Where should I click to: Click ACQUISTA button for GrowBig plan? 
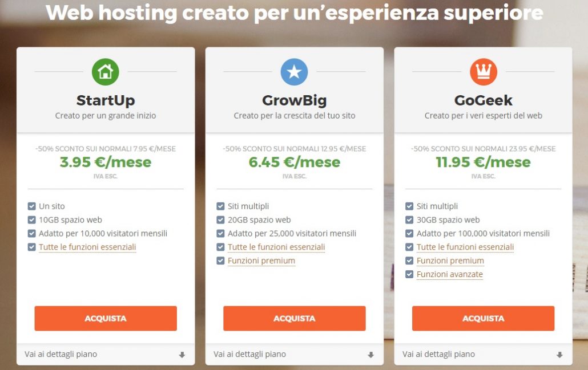point(295,318)
